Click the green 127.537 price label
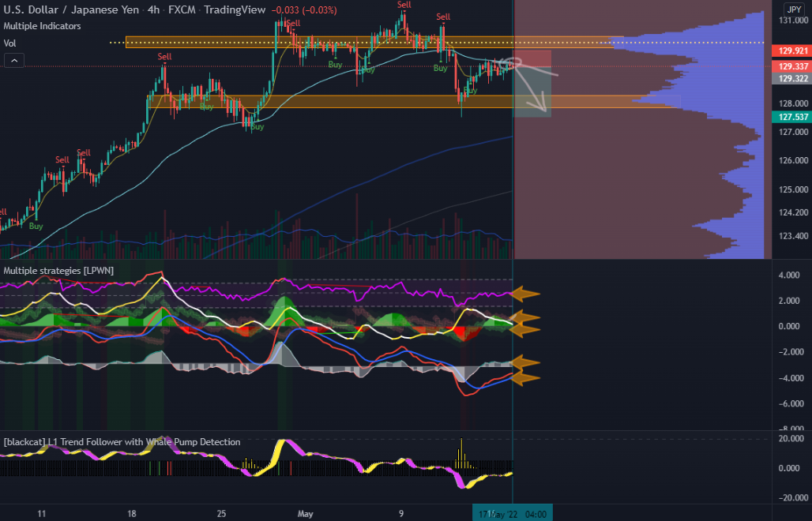Image resolution: width=812 pixels, height=521 pixels. pos(792,117)
